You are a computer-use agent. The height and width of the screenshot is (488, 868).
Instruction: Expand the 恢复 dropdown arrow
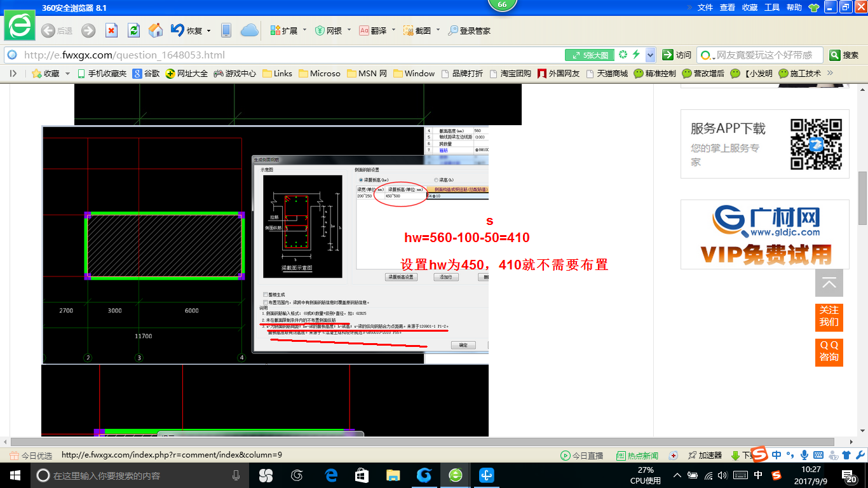(208, 30)
